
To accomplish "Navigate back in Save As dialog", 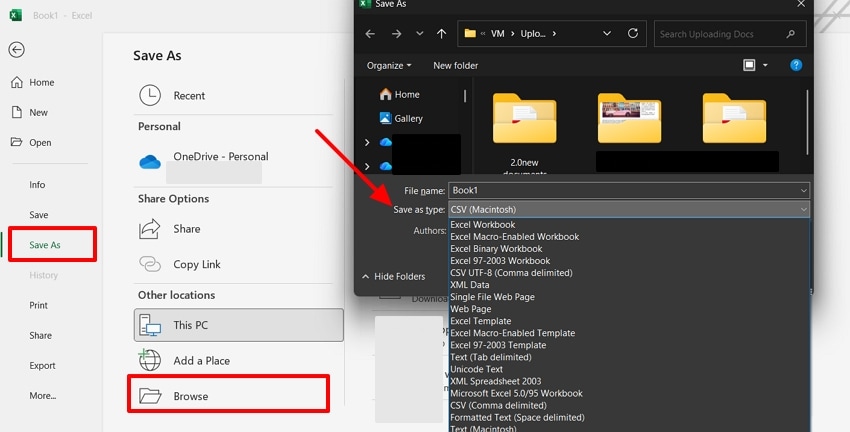I will (x=370, y=34).
